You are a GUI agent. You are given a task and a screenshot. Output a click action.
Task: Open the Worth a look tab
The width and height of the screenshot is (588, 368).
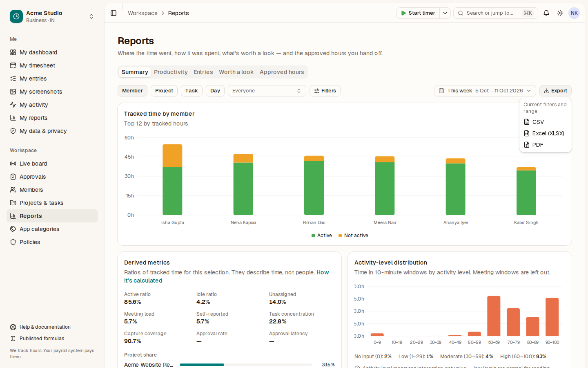click(x=236, y=72)
